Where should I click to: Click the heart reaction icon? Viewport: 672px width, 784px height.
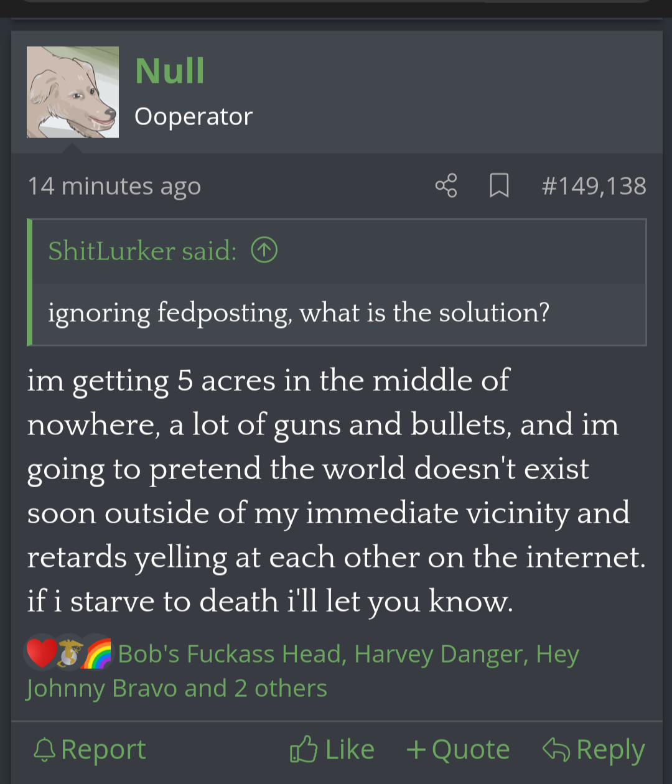point(41,654)
